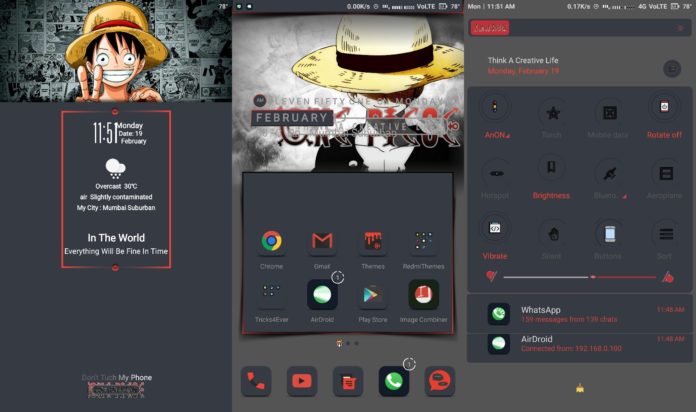696x412 pixels.
Task: Tap the FEBRUARY clock widget label
Action: click(x=292, y=118)
